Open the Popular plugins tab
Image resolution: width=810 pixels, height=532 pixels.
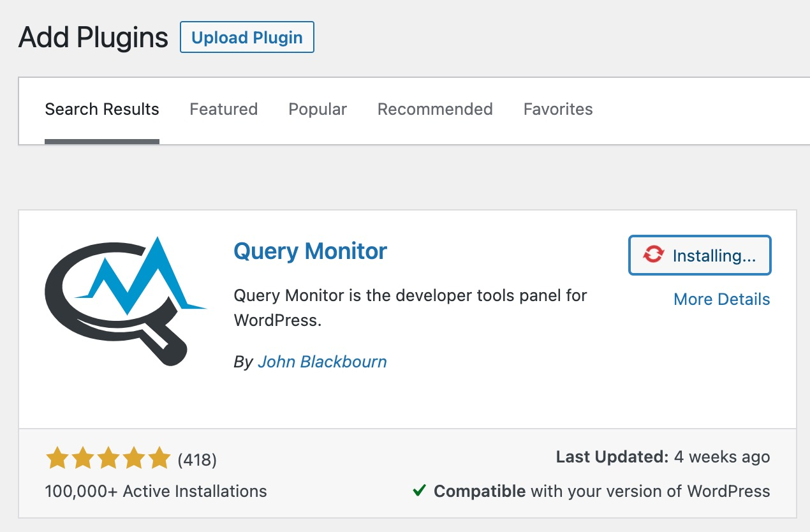[x=318, y=109]
